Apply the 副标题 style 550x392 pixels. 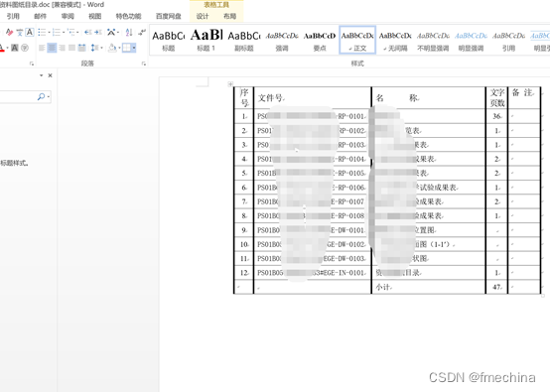[x=244, y=40]
